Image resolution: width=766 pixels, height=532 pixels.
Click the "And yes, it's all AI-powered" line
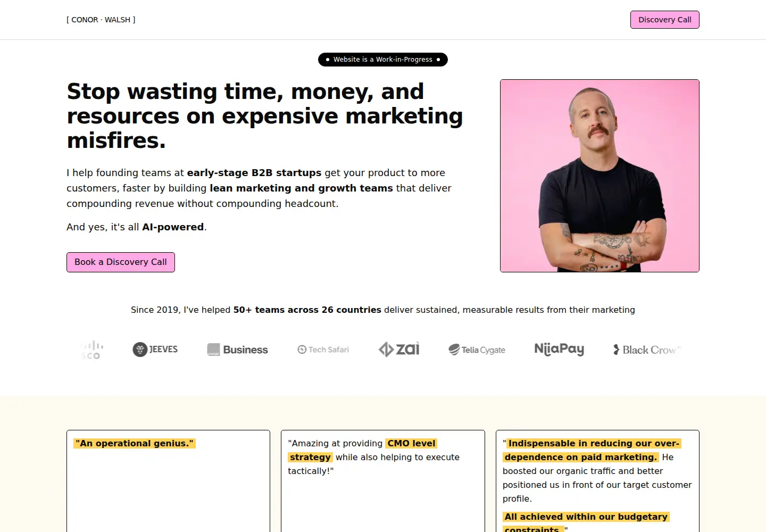(x=137, y=227)
